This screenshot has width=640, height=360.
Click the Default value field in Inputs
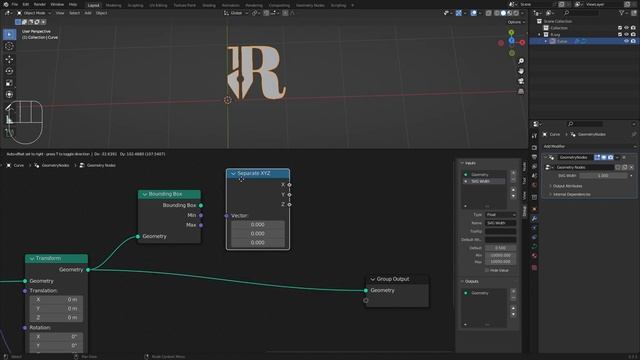[500, 248]
